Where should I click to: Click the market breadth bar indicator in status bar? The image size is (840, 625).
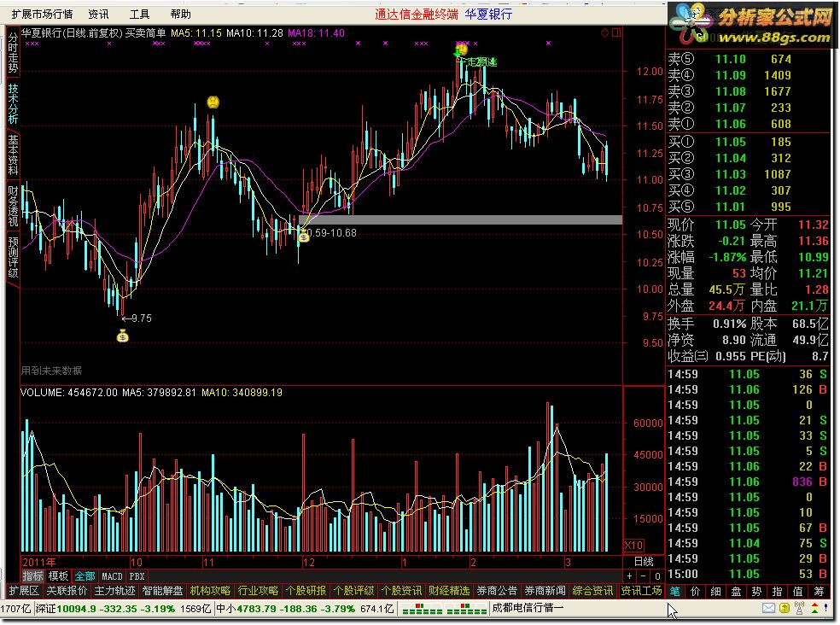(x=444, y=609)
